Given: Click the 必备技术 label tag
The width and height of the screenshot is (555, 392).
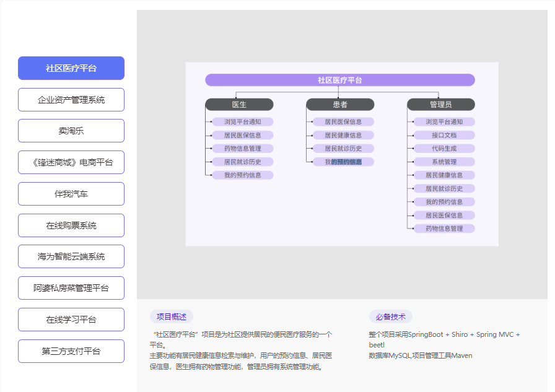Looking at the screenshot, I should 391,316.
